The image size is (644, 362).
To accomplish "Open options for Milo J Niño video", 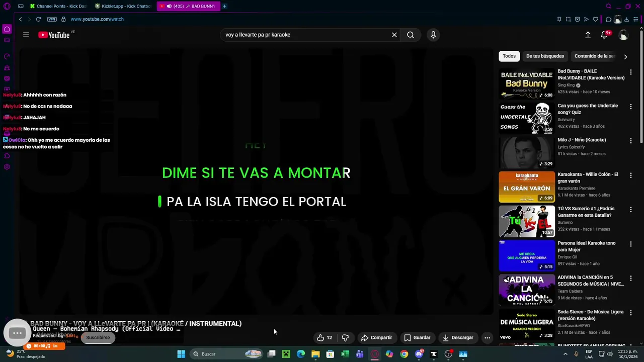I will pyautogui.click(x=630, y=141).
